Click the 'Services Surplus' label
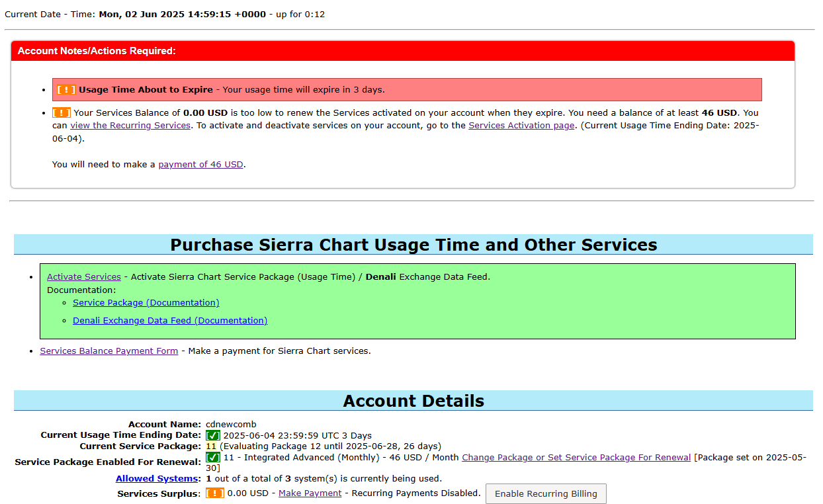The height and width of the screenshot is (504, 823). pos(157,493)
